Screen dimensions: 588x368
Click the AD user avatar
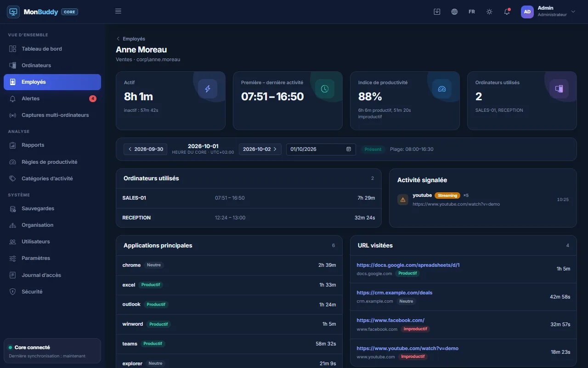tap(527, 11)
